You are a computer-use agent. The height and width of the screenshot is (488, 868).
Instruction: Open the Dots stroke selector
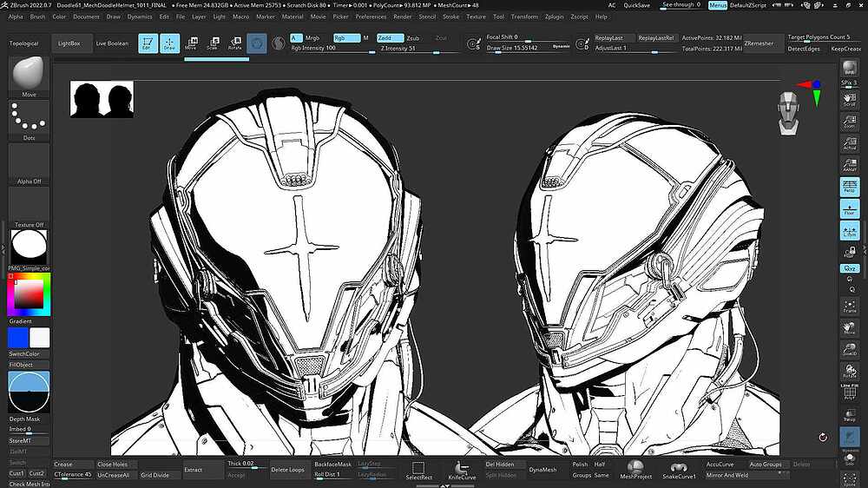click(x=29, y=121)
